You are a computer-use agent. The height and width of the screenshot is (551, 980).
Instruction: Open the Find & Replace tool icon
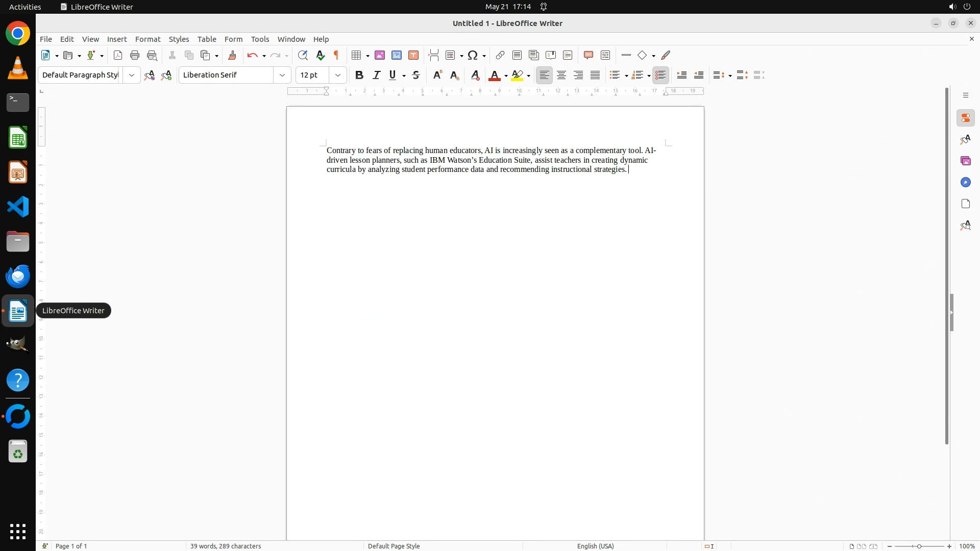(x=303, y=55)
